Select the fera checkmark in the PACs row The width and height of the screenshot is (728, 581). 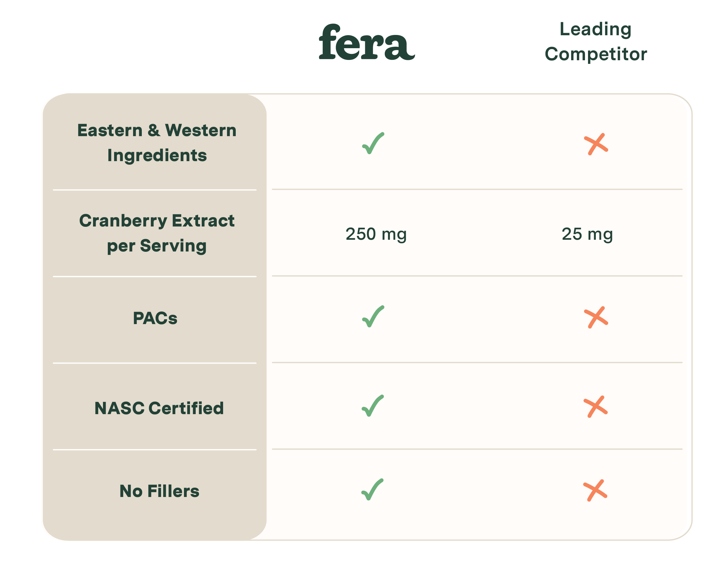pyautogui.click(x=373, y=317)
